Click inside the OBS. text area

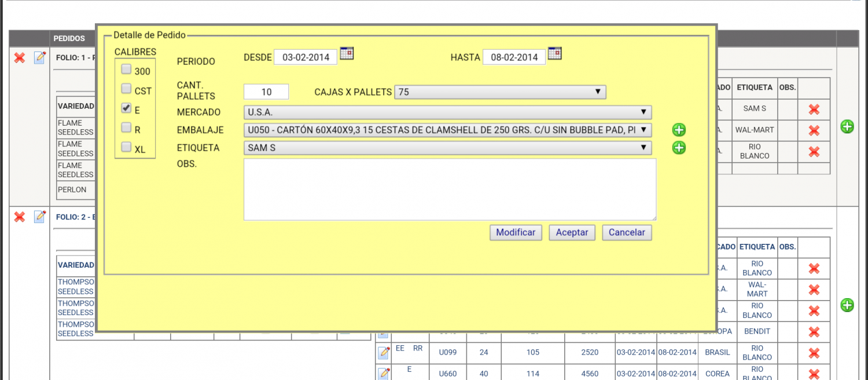tap(450, 189)
